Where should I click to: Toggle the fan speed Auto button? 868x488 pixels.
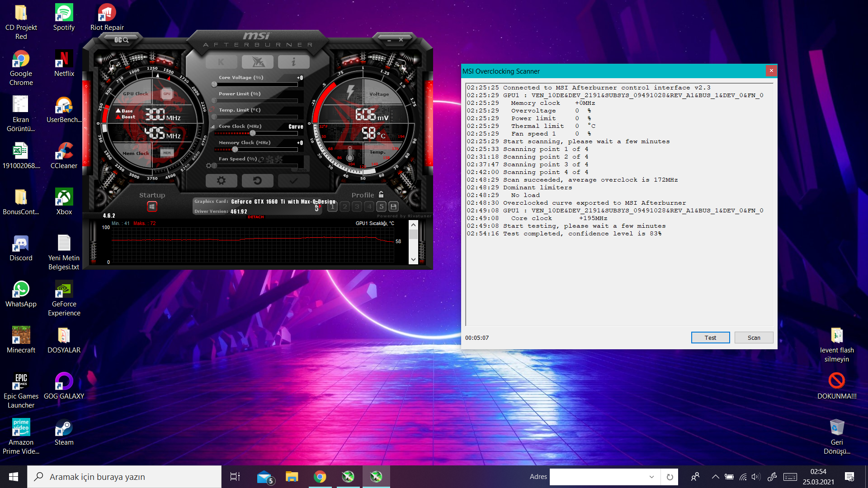click(x=302, y=170)
